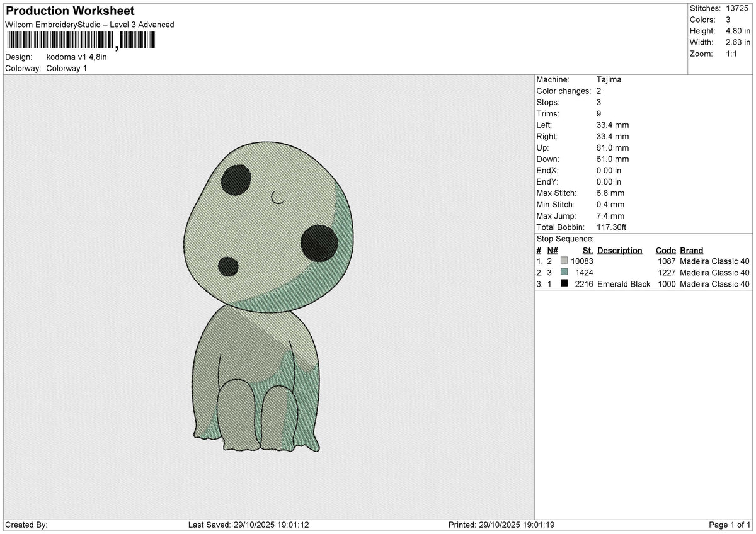756x534 pixels.
Task: Click the 'Code' column header
Action: (665, 250)
